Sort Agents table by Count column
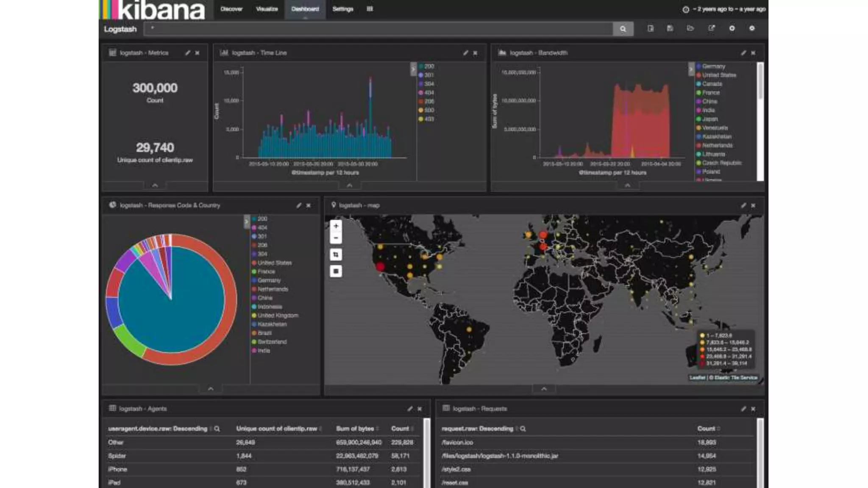 (x=400, y=429)
